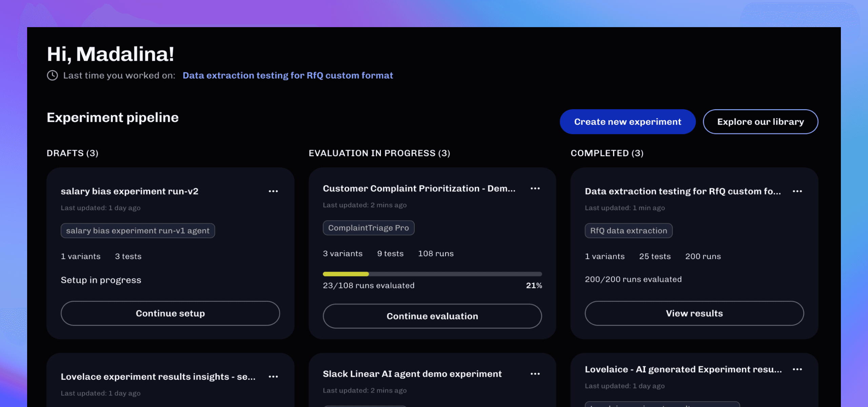Open options for Slack Linear AI agent card

tap(535, 374)
